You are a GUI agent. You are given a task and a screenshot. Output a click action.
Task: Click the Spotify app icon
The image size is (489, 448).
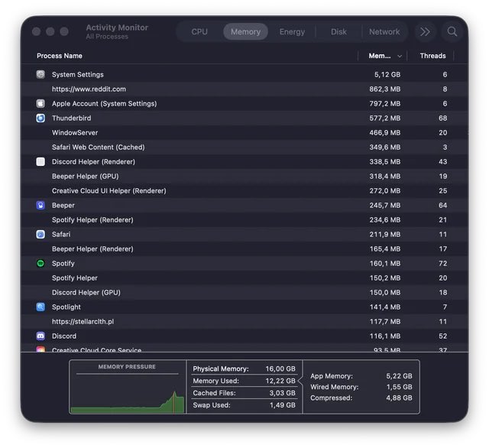[x=40, y=263]
